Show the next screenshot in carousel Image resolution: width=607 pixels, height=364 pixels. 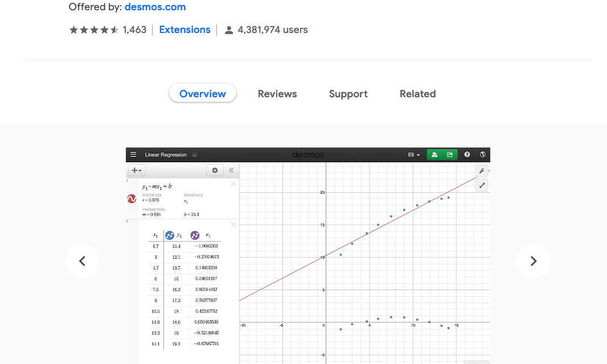click(534, 261)
